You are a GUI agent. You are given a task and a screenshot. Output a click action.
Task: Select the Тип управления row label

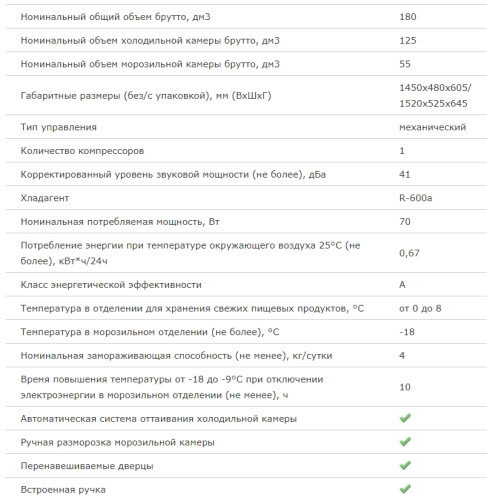click(59, 127)
